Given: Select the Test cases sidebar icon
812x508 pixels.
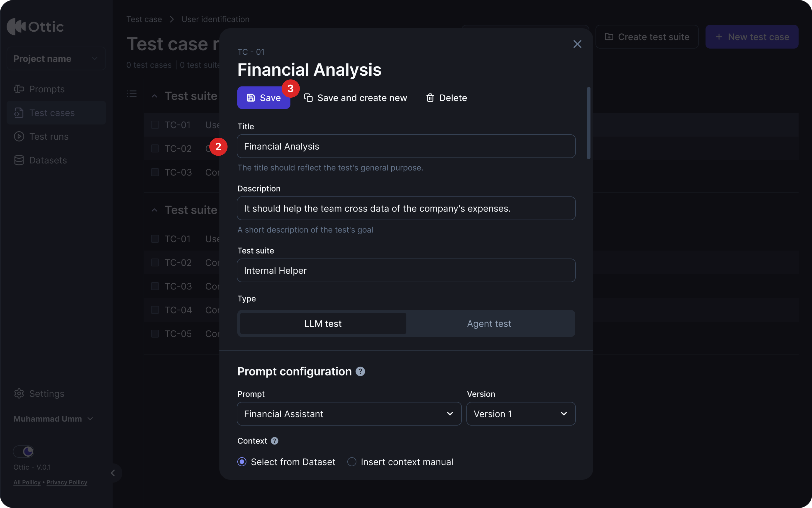Looking at the screenshot, I should pyautogui.click(x=19, y=113).
